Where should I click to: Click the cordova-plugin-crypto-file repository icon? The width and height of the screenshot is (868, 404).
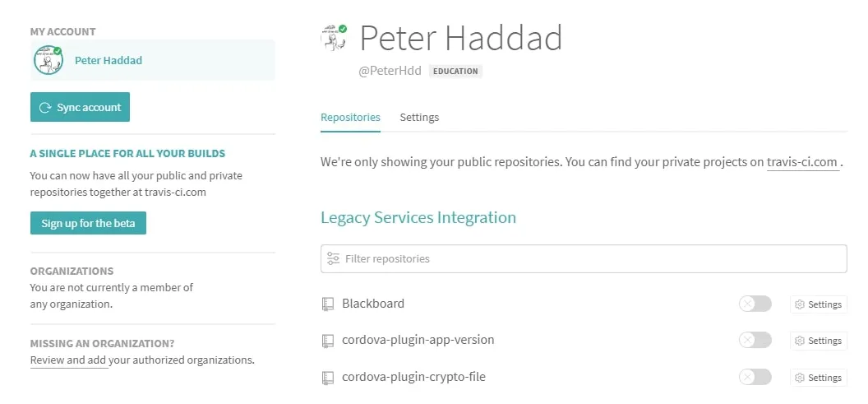click(x=328, y=378)
